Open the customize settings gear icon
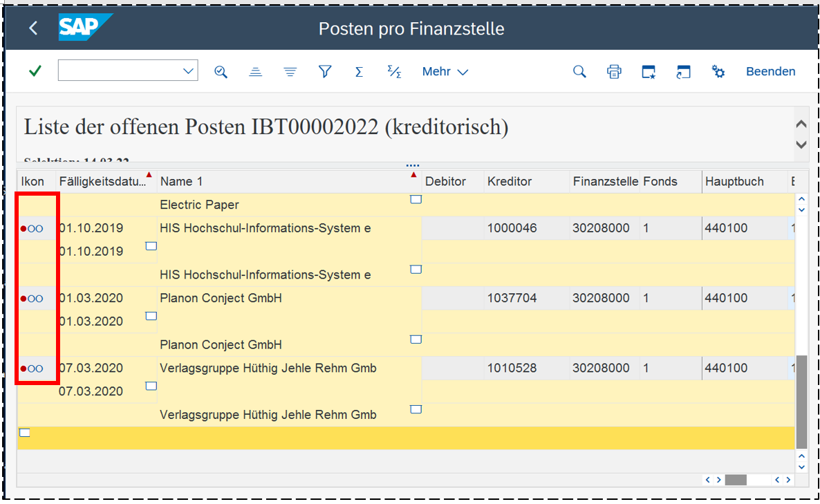Viewport: 820px width, 504px height. tap(718, 72)
